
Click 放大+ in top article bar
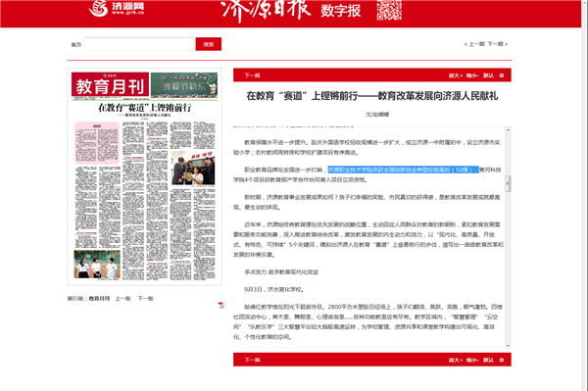(x=456, y=75)
